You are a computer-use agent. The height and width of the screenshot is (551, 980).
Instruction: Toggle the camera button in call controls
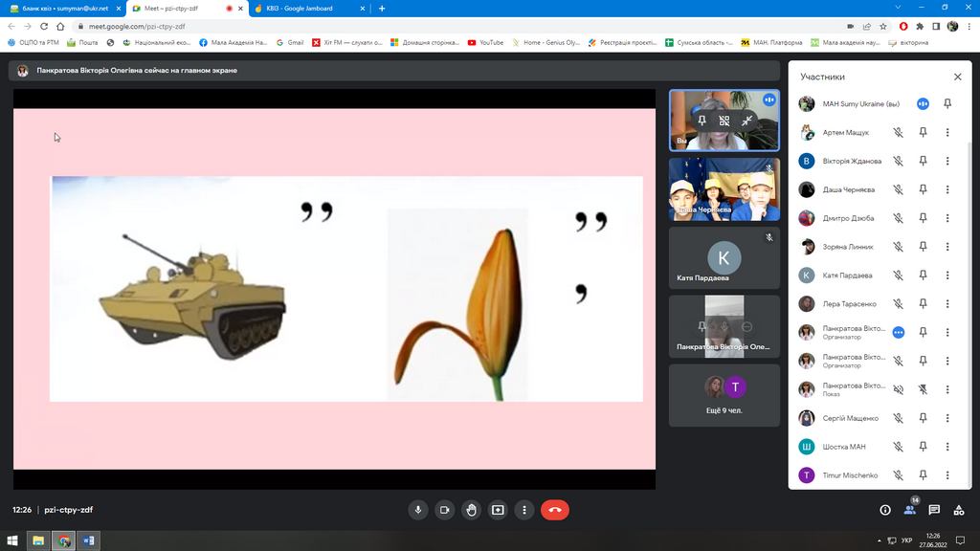(444, 510)
